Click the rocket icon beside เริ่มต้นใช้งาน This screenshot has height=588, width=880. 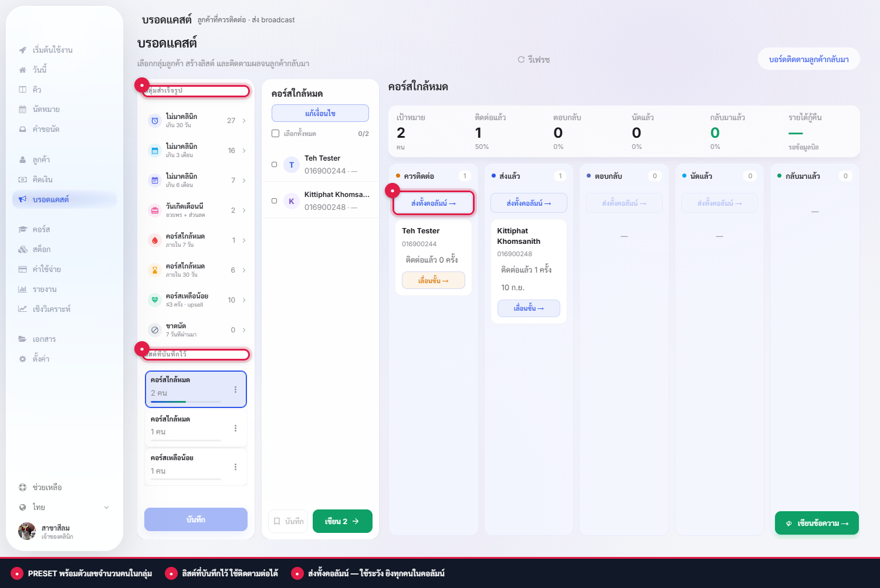pyautogui.click(x=22, y=50)
